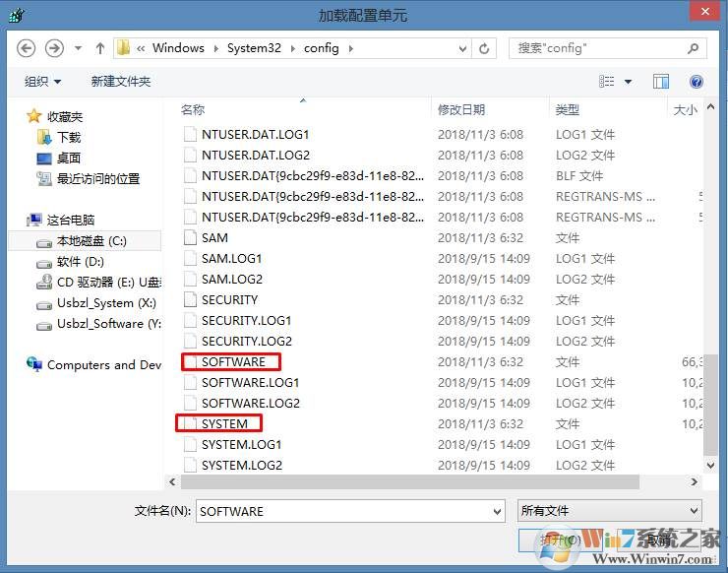Image resolution: width=728 pixels, height=573 pixels.
Task: Select file NTUSER.DAT.LOG2
Action: [x=256, y=156]
